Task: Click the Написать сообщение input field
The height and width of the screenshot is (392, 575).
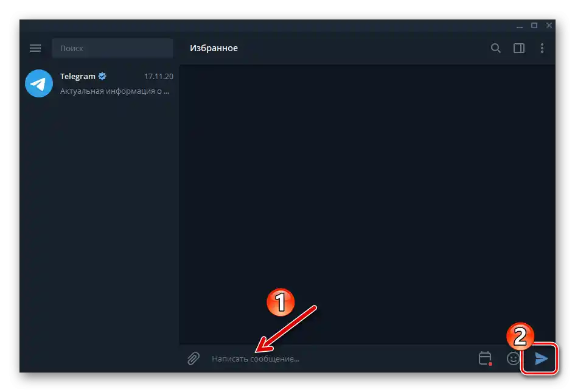Action: (254, 359)
